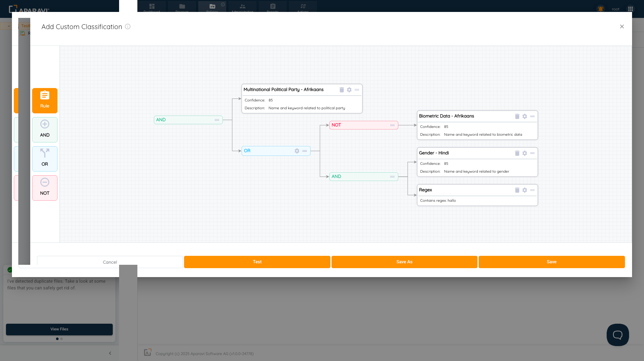Open the chat support widget
The width and height of the screenshot is (644, 361).
(618, 335)
